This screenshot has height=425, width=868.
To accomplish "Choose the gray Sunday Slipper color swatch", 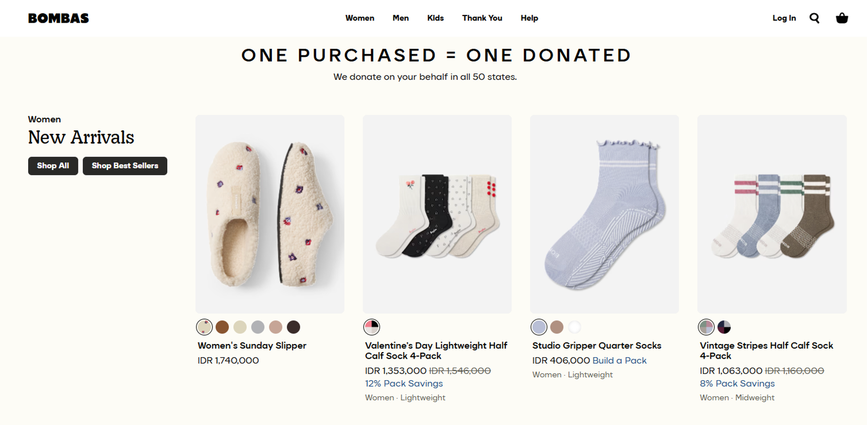I will point(258,327).
